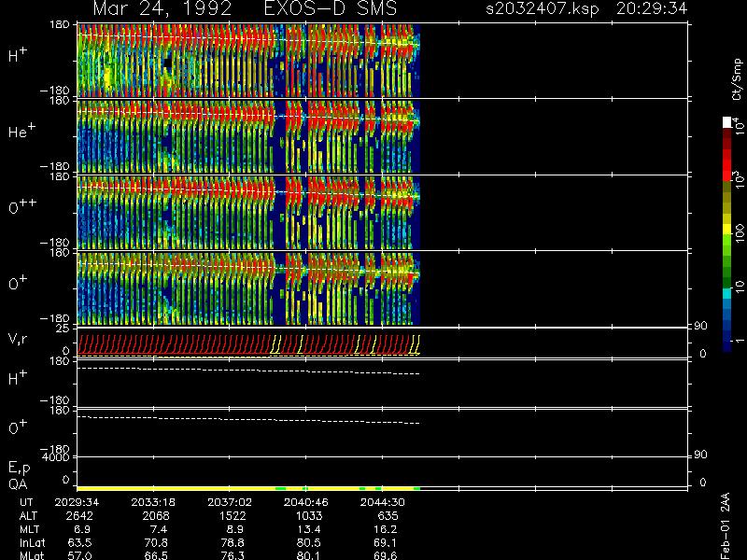Click the MLat value "66.5"

(156, 555)
